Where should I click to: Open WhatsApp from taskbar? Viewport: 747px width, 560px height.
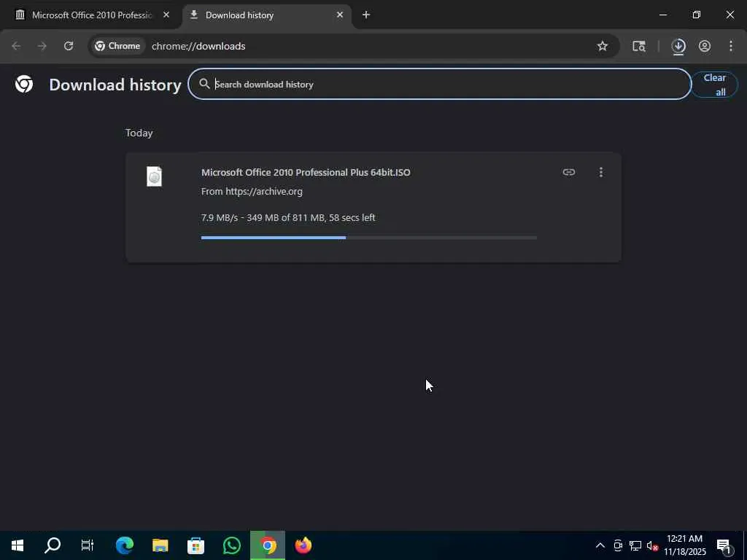[231, 545]
